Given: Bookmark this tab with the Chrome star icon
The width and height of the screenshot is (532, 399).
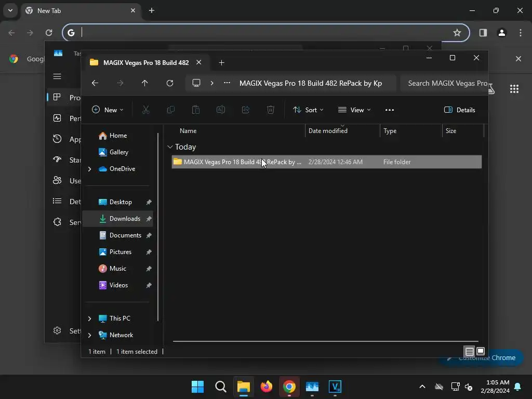Looking at the screenshot, I should [457, 33].
